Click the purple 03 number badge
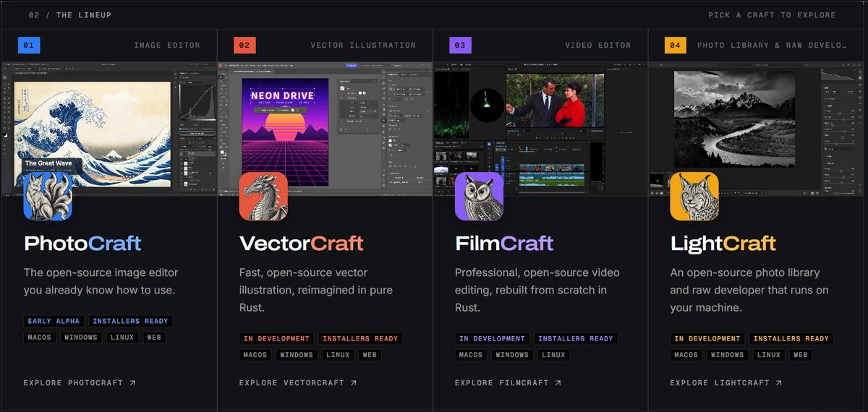This screenshot has height=412, width=868. pos(459,45)
